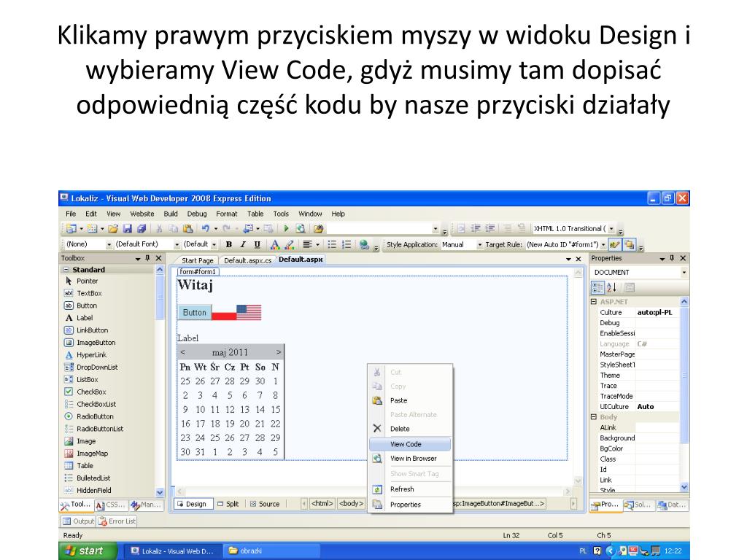Select the BulletedList control in Toolbox

[x=93, y=478]
